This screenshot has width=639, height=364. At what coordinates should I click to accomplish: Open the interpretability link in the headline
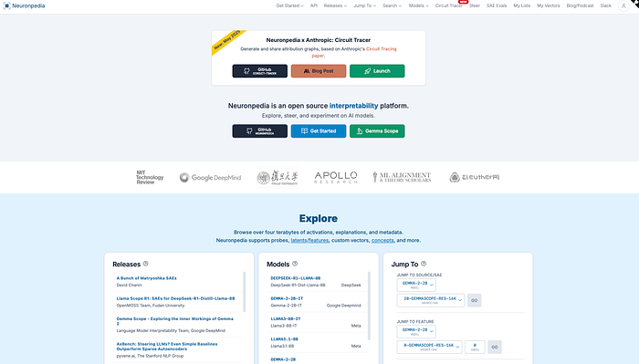354,106
